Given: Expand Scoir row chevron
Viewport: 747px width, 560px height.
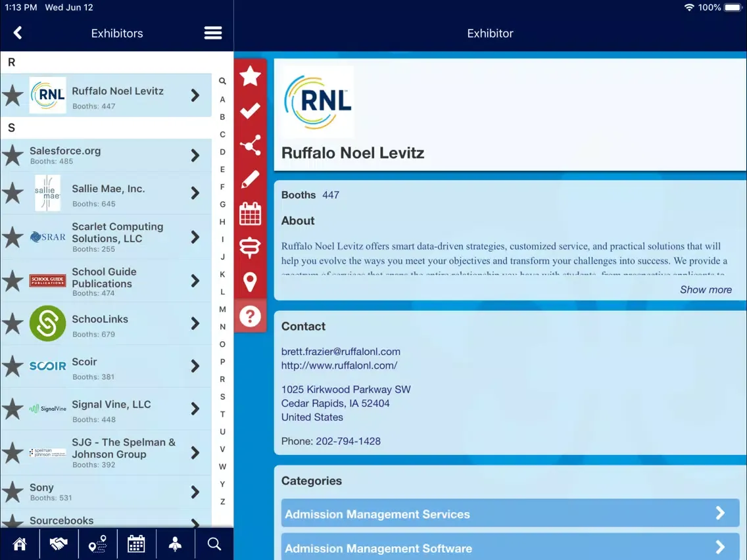Looking at the screenshot, I should coord(195,366).
